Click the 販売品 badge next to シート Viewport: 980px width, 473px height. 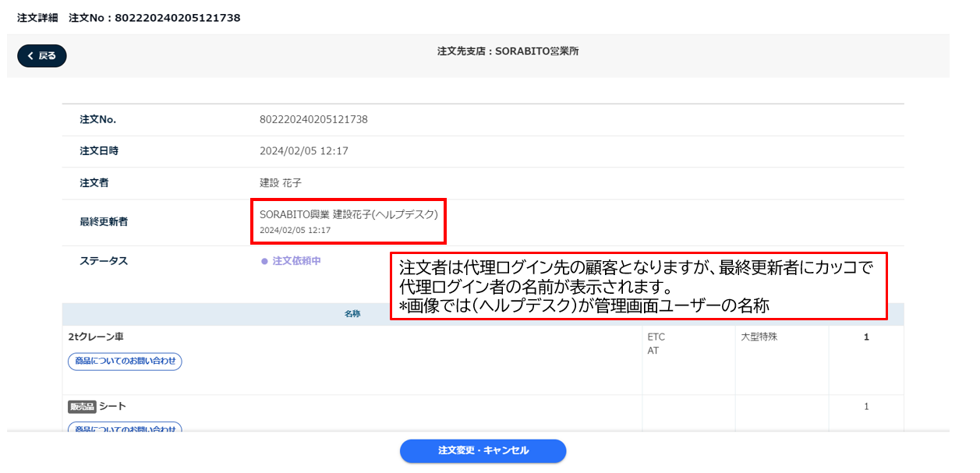[x=82, y=407]
